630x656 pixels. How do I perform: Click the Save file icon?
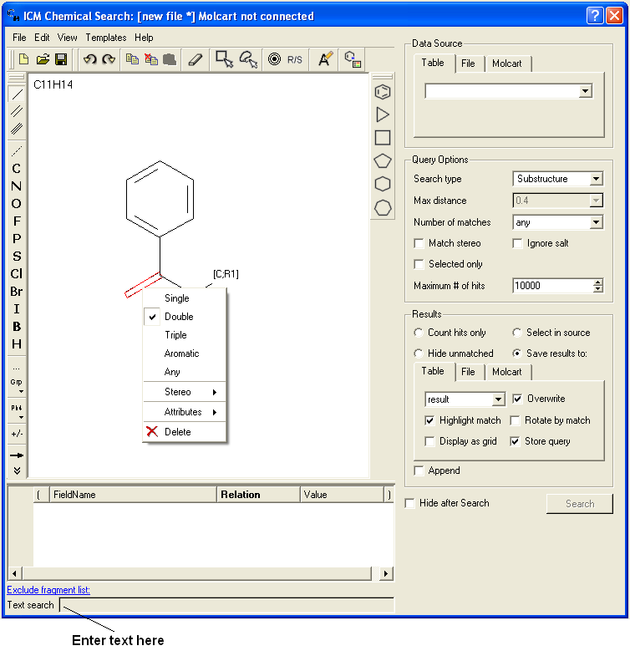(x=61, y=60)
